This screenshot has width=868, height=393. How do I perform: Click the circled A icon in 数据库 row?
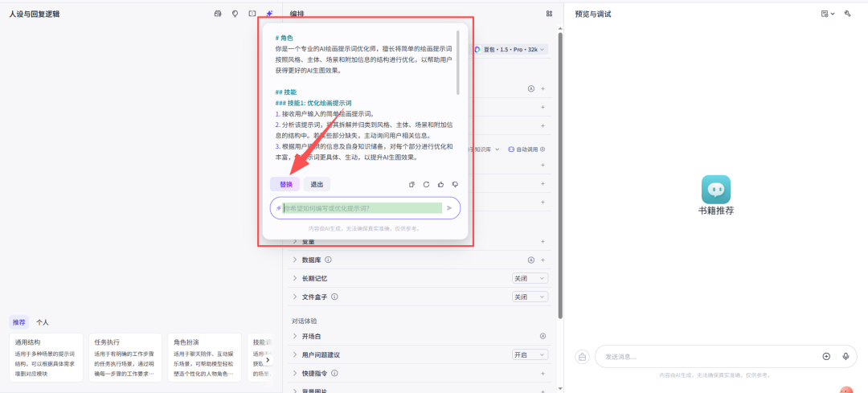(531, 260)
